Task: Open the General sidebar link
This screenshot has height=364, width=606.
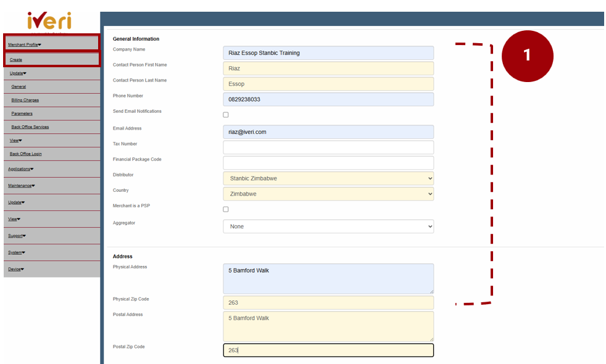Action: click(19, 87)
